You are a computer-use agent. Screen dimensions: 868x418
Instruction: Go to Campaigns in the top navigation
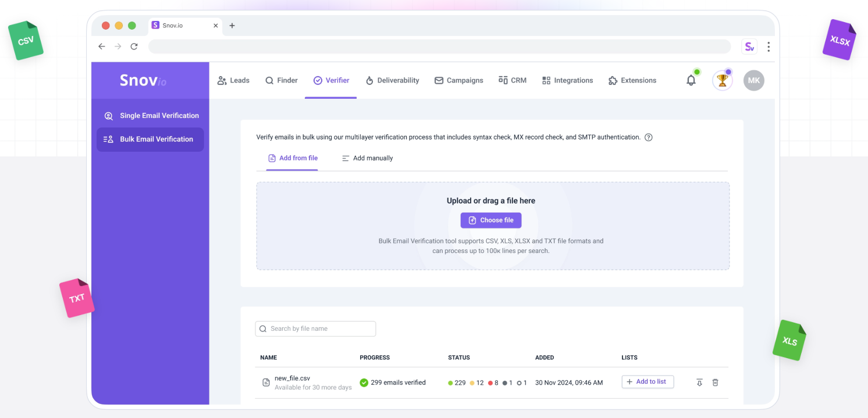(x=459, y=80)
